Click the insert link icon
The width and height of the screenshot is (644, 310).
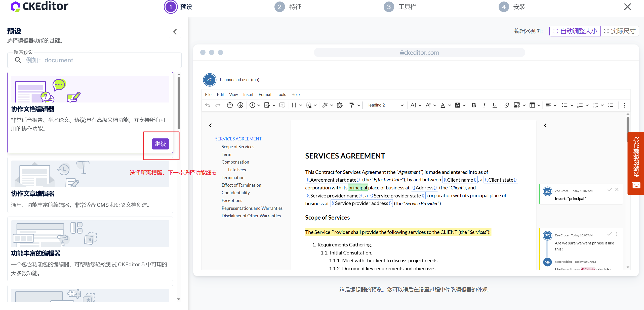point(507,105)
